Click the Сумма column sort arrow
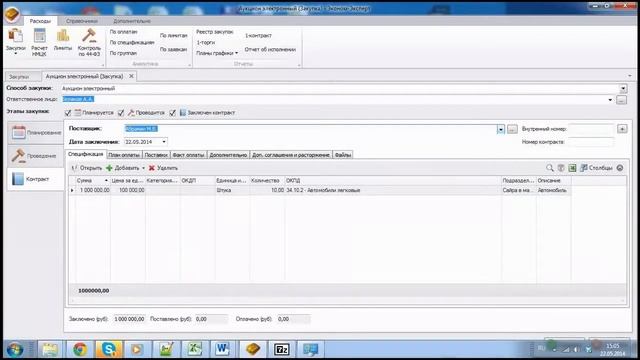This screenshot has width=640, height=360. (106, 180)
